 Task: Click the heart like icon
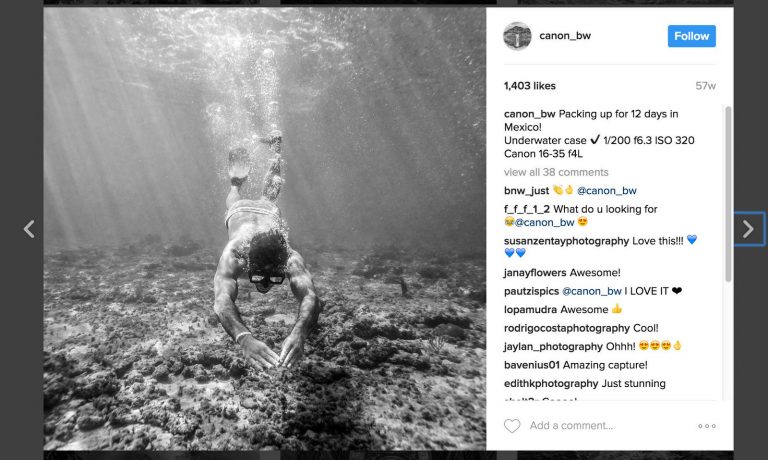512,426
